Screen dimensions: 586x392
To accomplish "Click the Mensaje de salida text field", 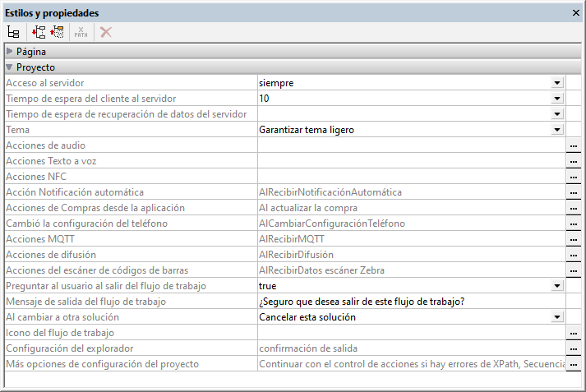I will [x=409, y=302].
